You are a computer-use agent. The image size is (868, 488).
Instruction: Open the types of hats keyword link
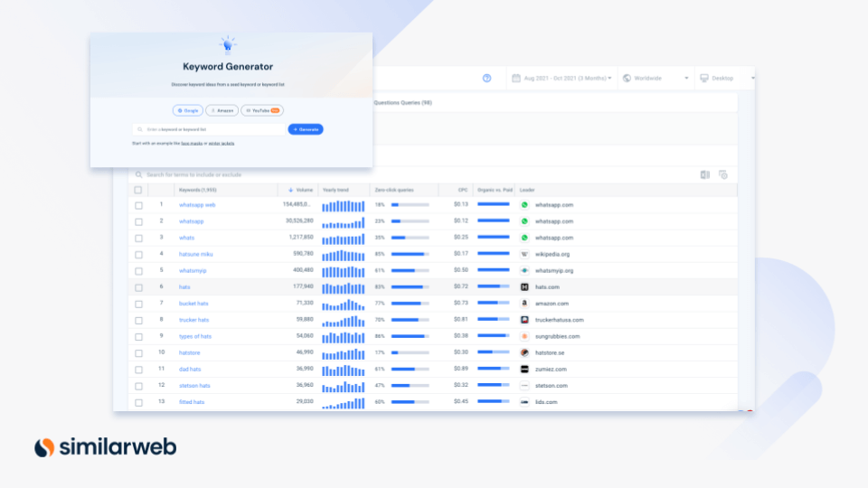point(195,336)
